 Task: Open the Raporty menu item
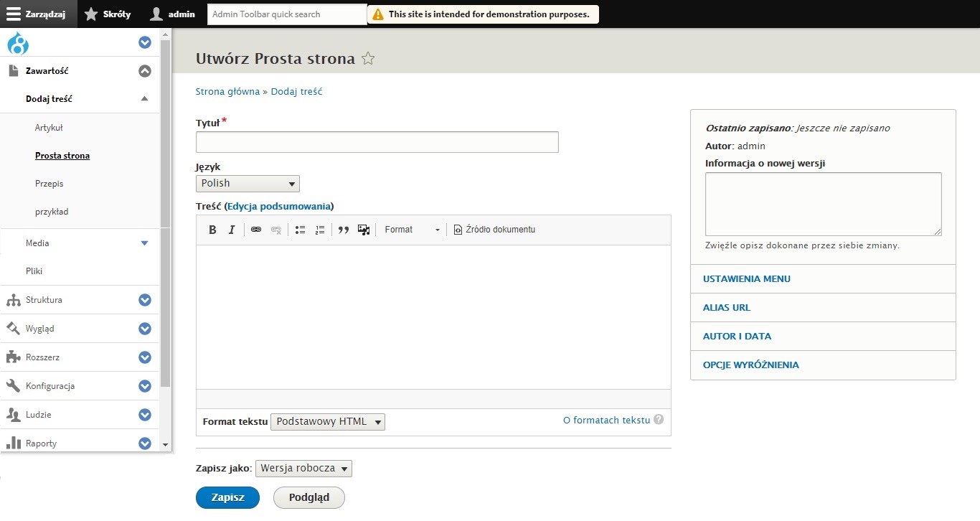41,443
